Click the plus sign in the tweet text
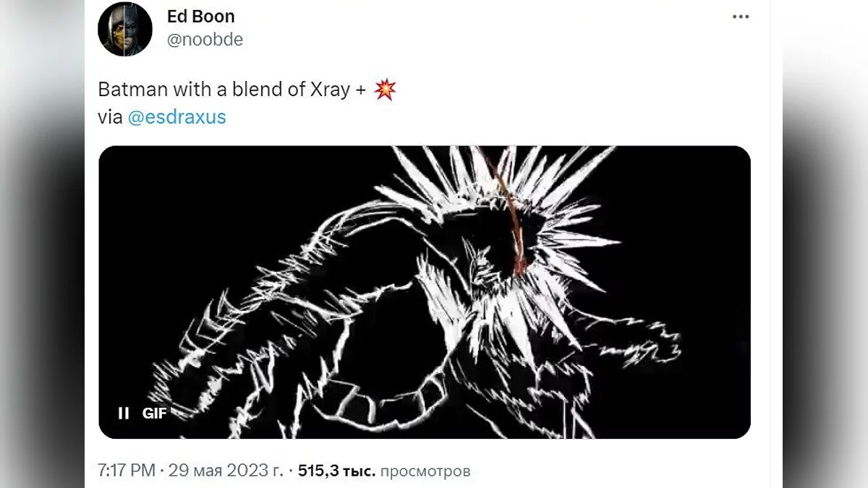This screenshot has height=488, width=868. click(x=361, y=90)
